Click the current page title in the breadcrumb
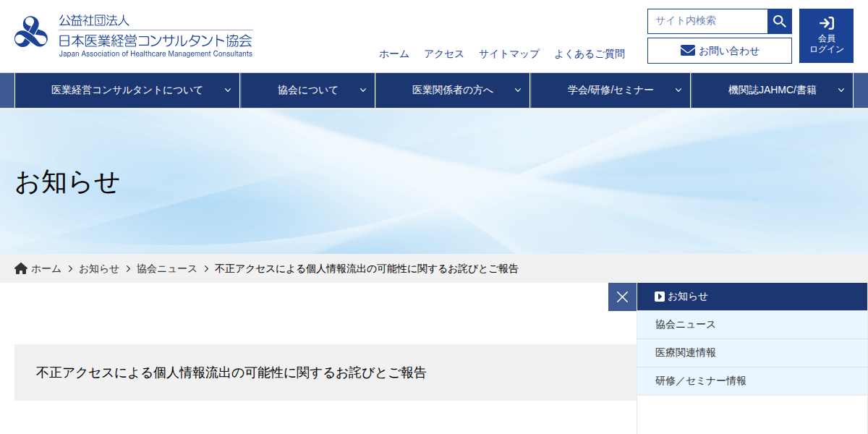868x434 pixels. (x=367, y=268)
